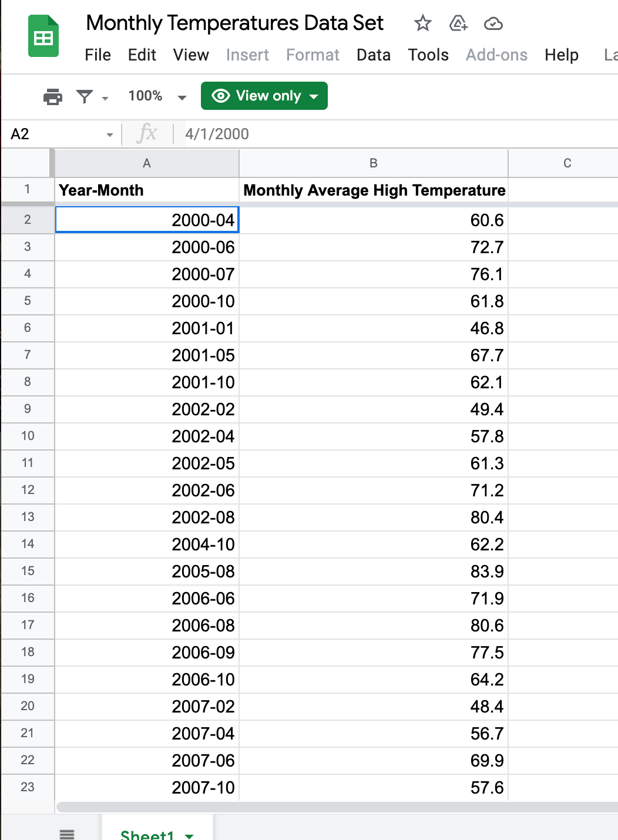Expand the A2 name box dropdown arrow
Image resolution: width=618 pixels, height=840 pixels.
pyautogui.click(x=110, y=135)
